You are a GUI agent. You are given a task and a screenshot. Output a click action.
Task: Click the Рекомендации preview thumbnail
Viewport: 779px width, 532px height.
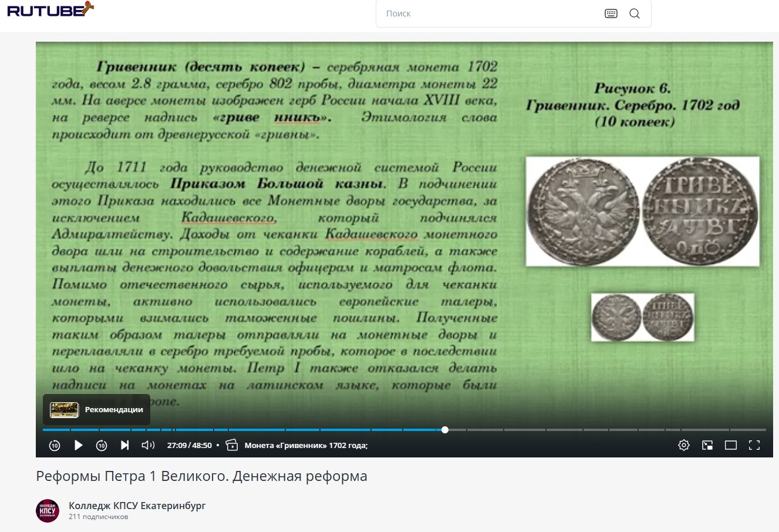tap(64, 410)
